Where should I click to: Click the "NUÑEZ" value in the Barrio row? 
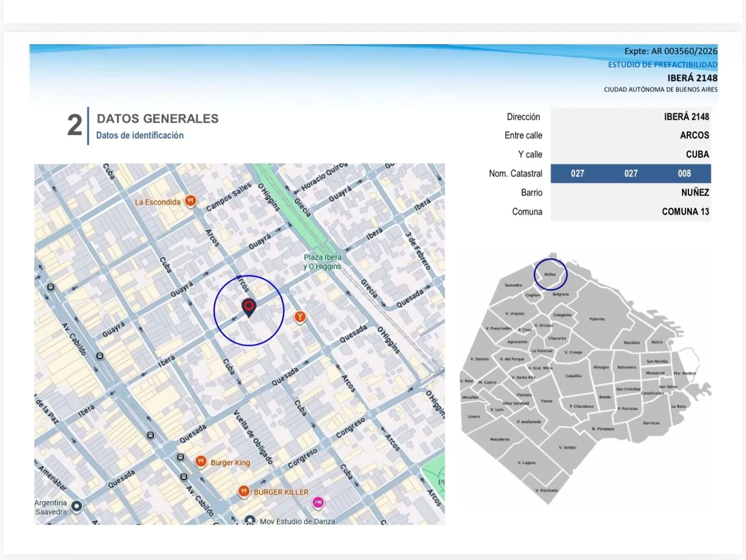click(x=695, y=192)
